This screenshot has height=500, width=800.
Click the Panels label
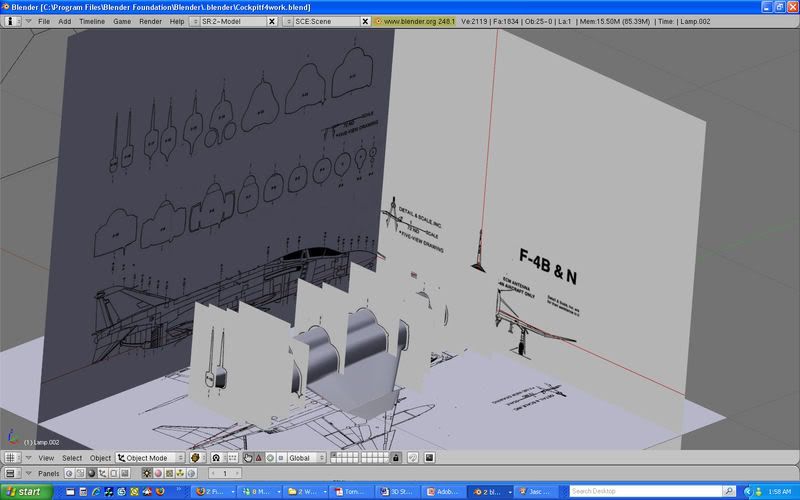(48, 473)
